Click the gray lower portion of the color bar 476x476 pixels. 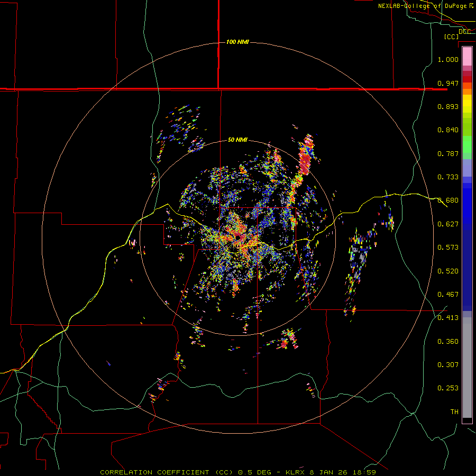point(467,368)
